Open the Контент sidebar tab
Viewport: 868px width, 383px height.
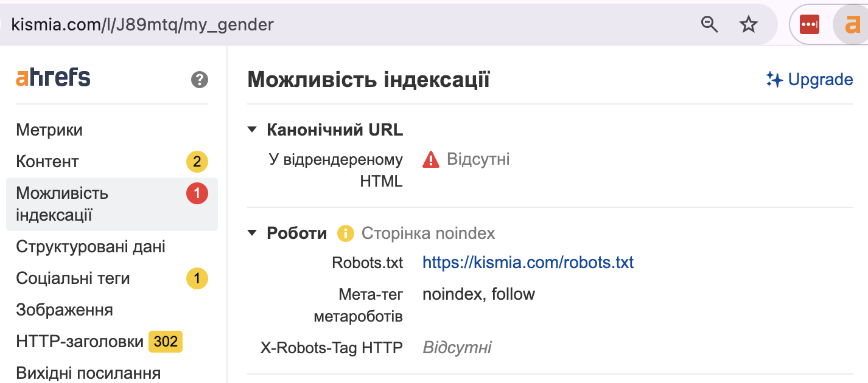tap(47, 162)
